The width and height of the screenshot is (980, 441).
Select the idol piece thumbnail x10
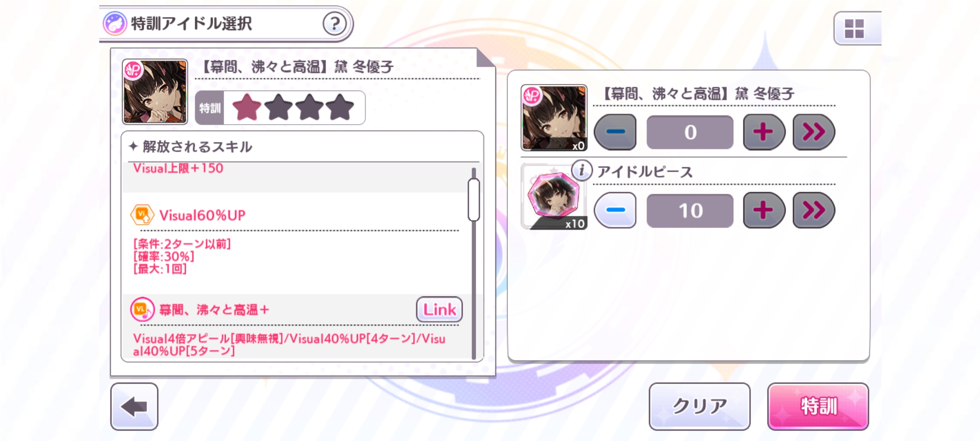tap(554, 197)
